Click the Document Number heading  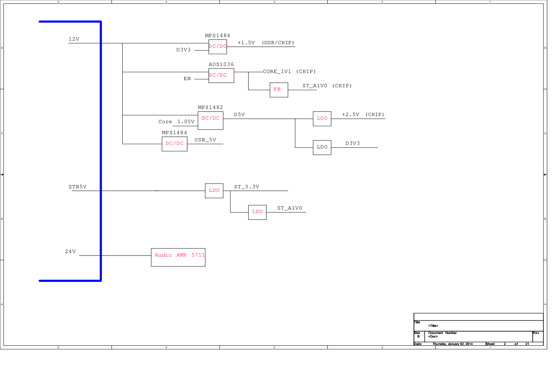[x=442, y=333]
